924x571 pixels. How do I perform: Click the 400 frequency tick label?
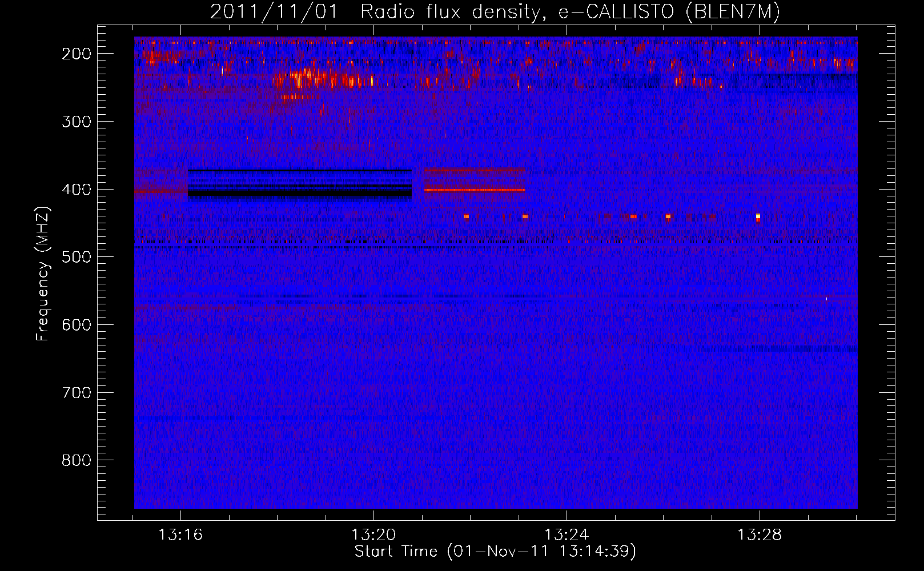[x=77, y=190]
